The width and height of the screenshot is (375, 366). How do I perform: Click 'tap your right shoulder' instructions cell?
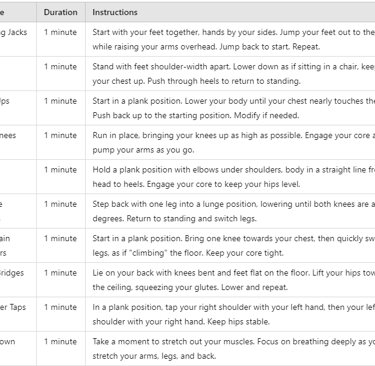point(230,314)
